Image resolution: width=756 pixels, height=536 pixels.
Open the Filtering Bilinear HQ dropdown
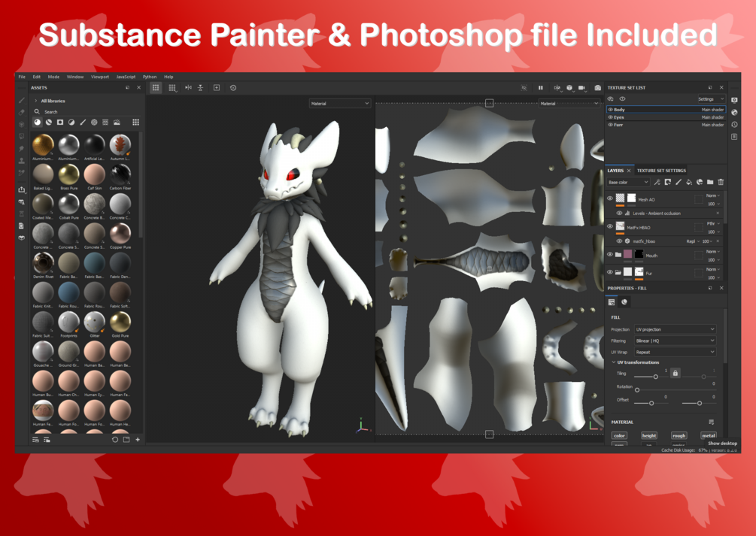(675, 341)
